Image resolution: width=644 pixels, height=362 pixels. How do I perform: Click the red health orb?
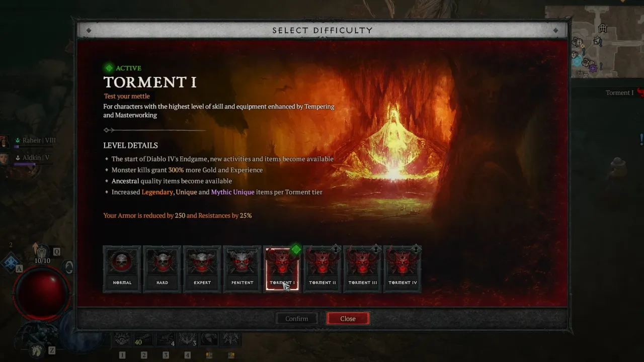41,293
